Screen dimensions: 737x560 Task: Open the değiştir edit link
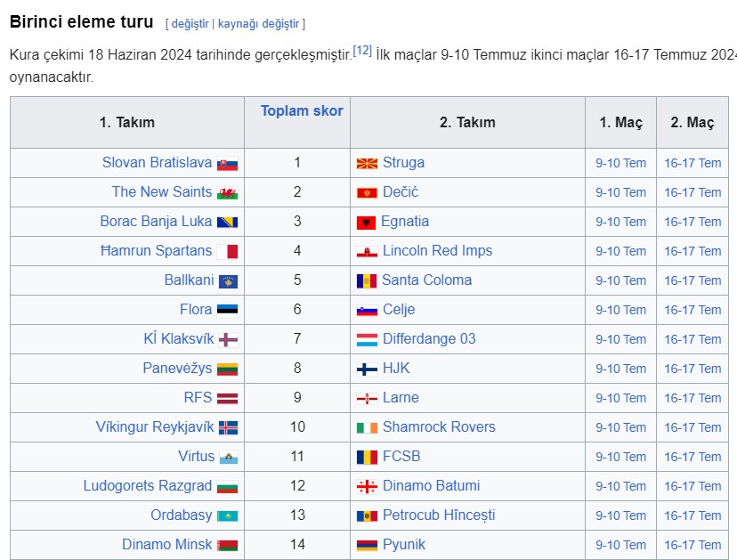point(190,23)
